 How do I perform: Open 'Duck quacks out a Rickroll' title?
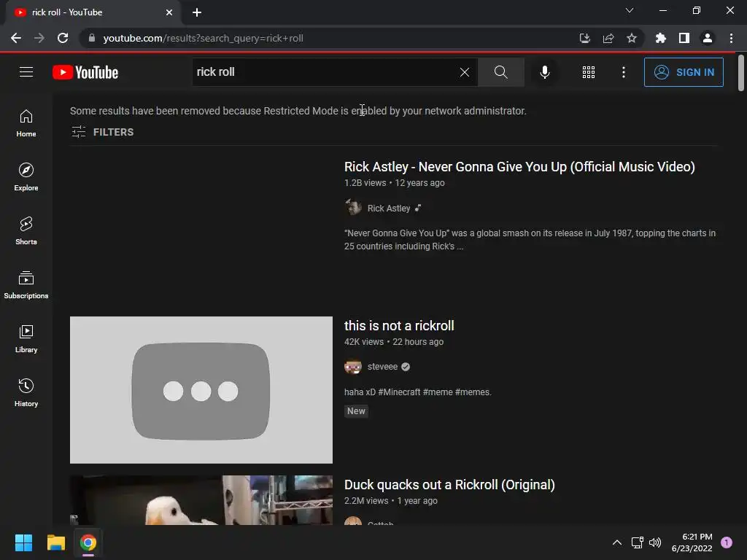click(449, 485)
